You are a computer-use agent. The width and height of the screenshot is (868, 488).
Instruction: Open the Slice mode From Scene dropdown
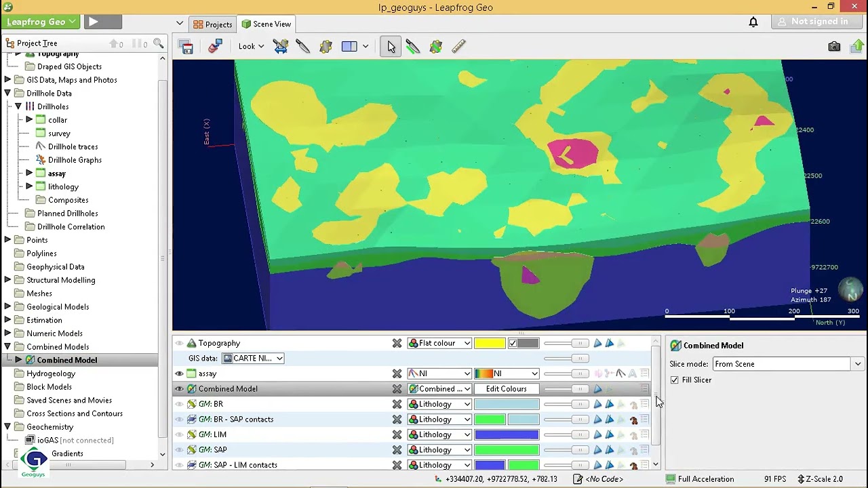pyautogui.click(x=788, y=364)
